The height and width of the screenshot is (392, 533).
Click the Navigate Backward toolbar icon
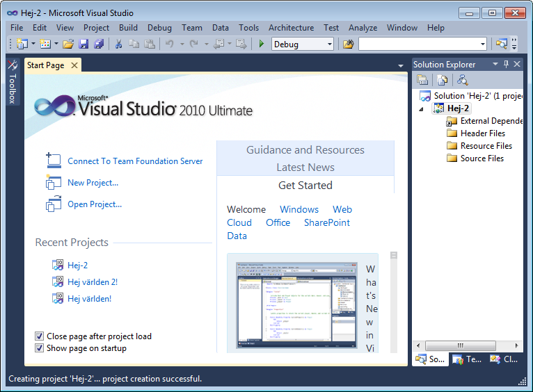(x=218, y=44)
